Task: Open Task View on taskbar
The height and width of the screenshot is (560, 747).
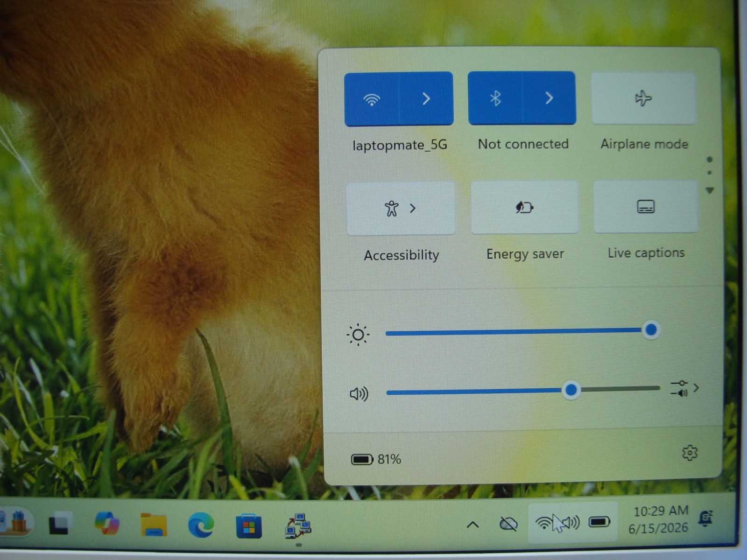Action: [61, 523]
